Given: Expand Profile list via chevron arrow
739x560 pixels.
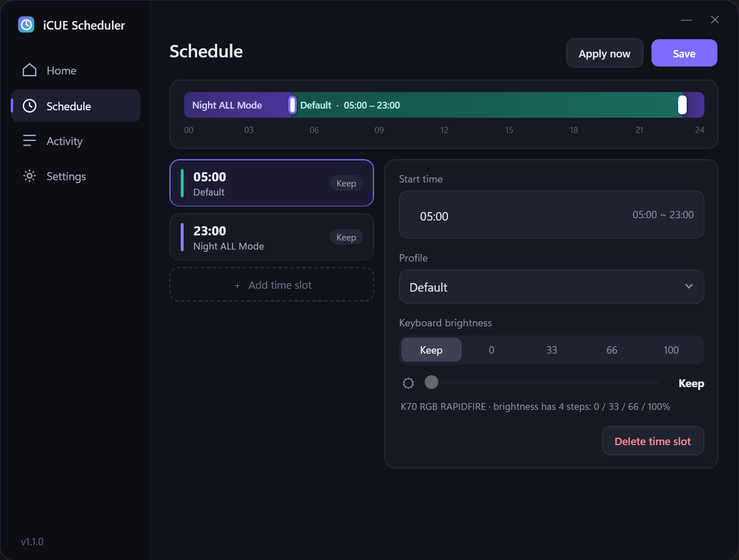Looking at the screenshot, I should click(689, 286).
